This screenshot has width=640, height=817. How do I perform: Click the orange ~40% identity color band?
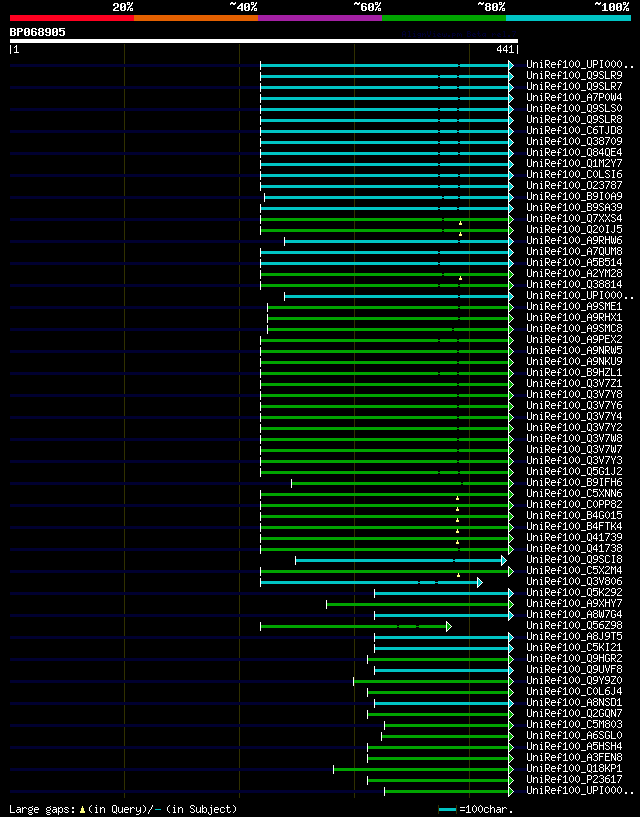coord(196,18)
